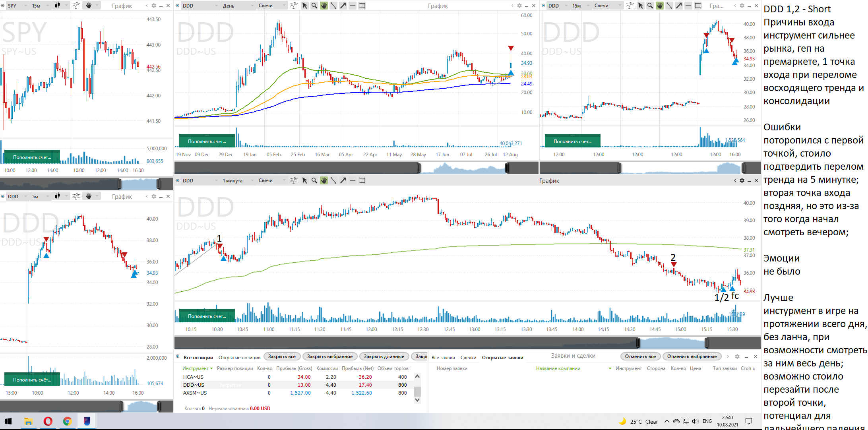Click Закрыть длинные button
Viewport: 868px width, 430px height.
(x=384, y=356)
